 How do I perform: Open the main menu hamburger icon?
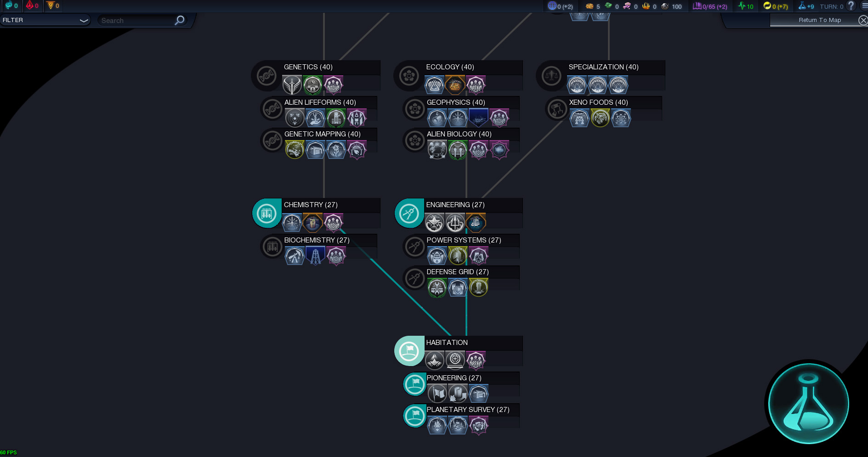[x=864, y=6]
